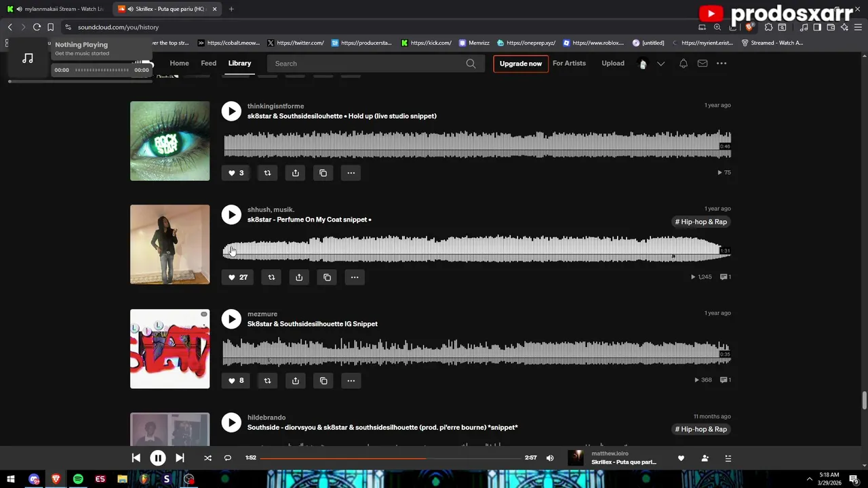Open more options for Hold up snippet

pos(351,173)
